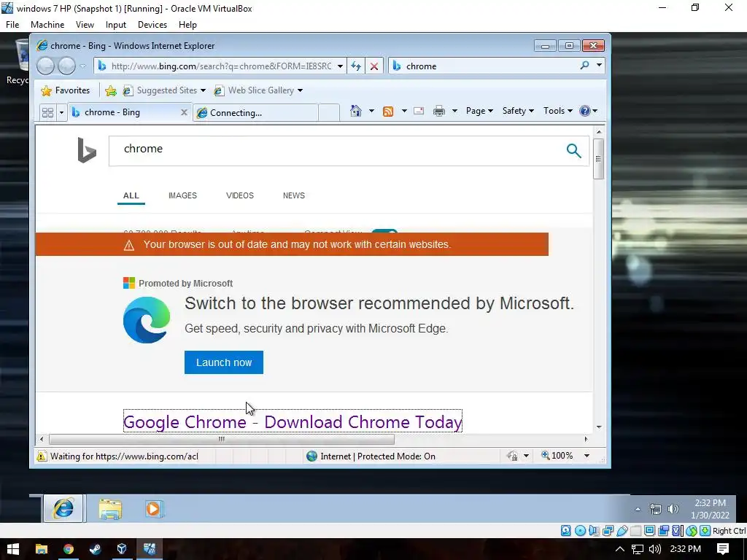Open Chrome from the host taskbar

point(68,549)
